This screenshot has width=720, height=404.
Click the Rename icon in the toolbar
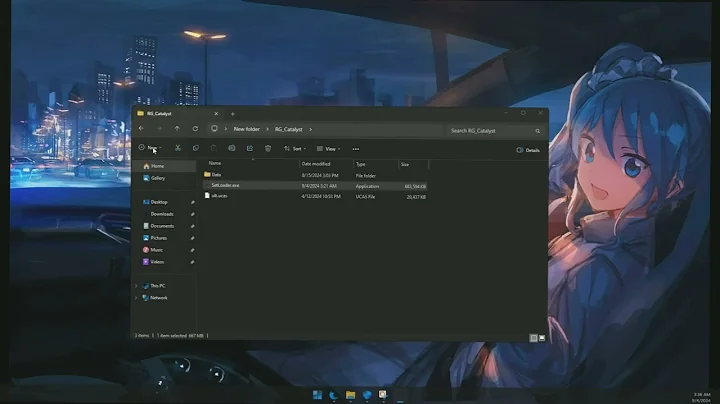(x=231, y=148)
